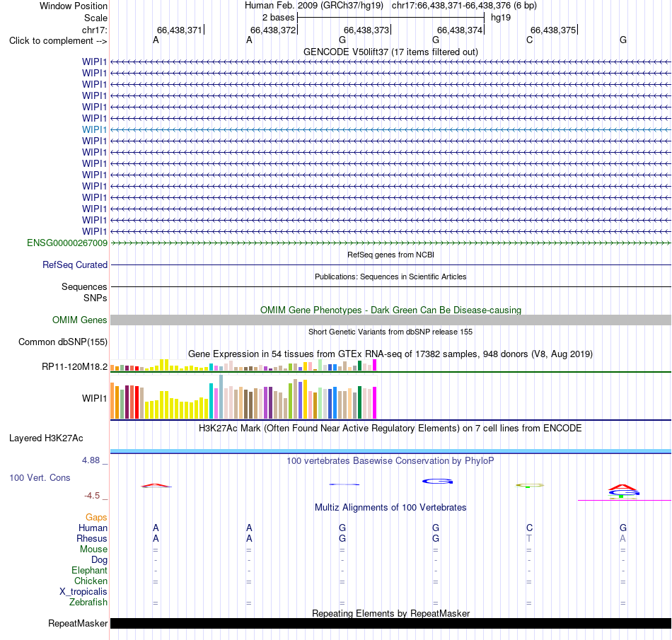Click the 'Elephant' alignment row label
The image size is (672, 640).
coord(89,570)
